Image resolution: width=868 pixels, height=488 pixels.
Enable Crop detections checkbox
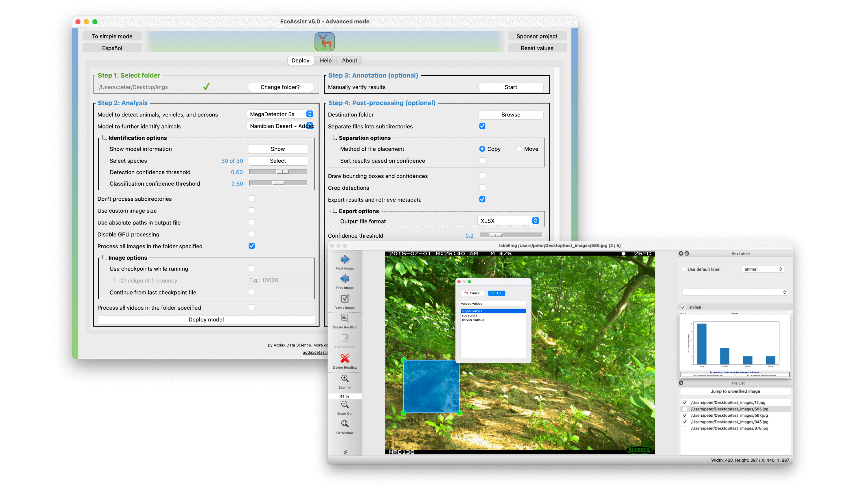pos(482,187)
